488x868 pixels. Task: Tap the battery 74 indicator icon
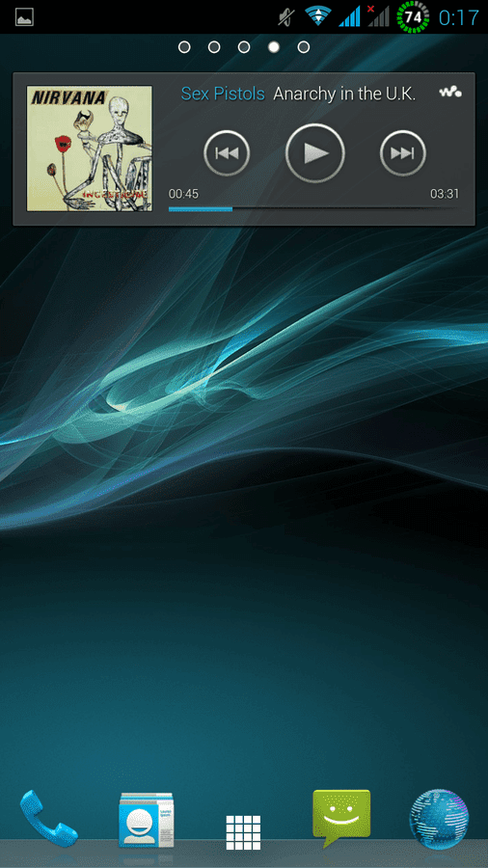coord(413,16)
